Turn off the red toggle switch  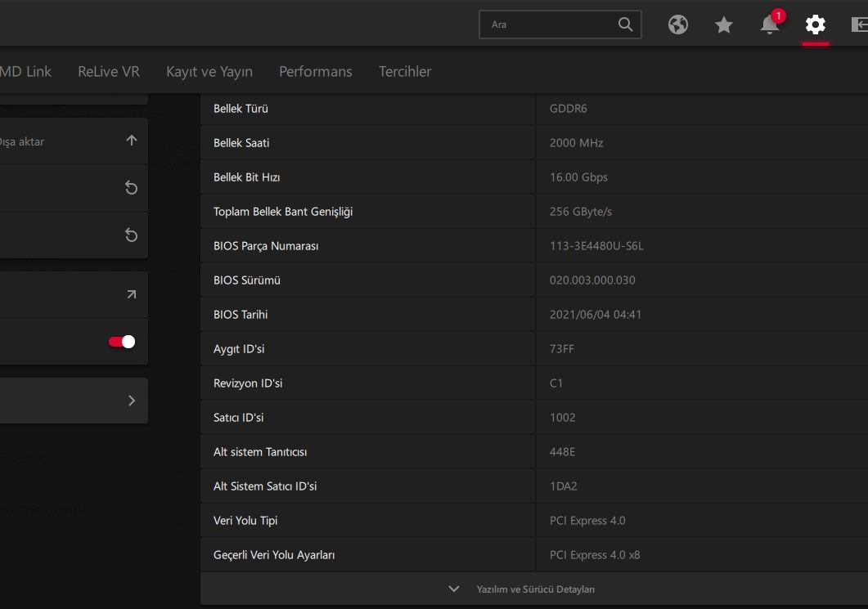pos(122,342)
